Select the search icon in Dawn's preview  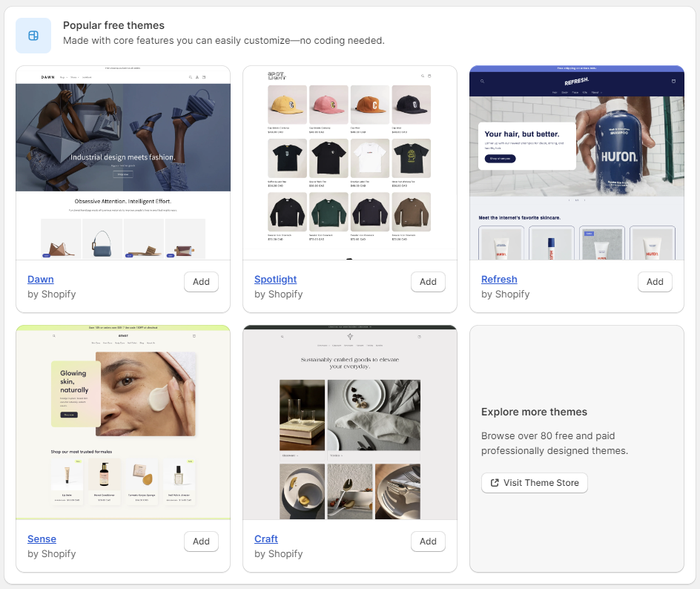click(191, 77)
